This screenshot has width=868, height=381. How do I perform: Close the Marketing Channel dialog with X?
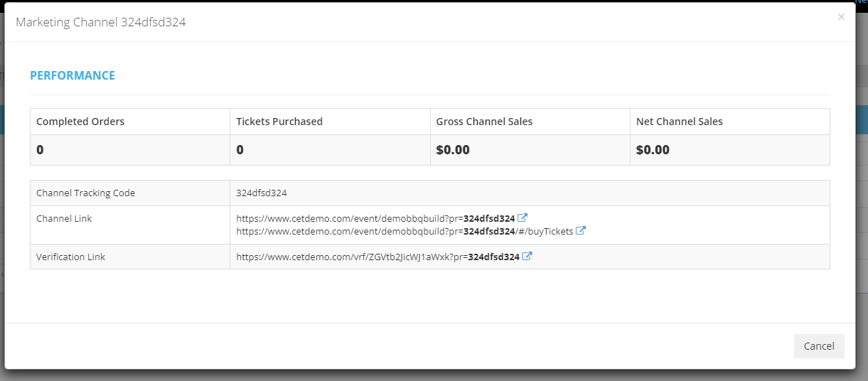tap(841, 17)
